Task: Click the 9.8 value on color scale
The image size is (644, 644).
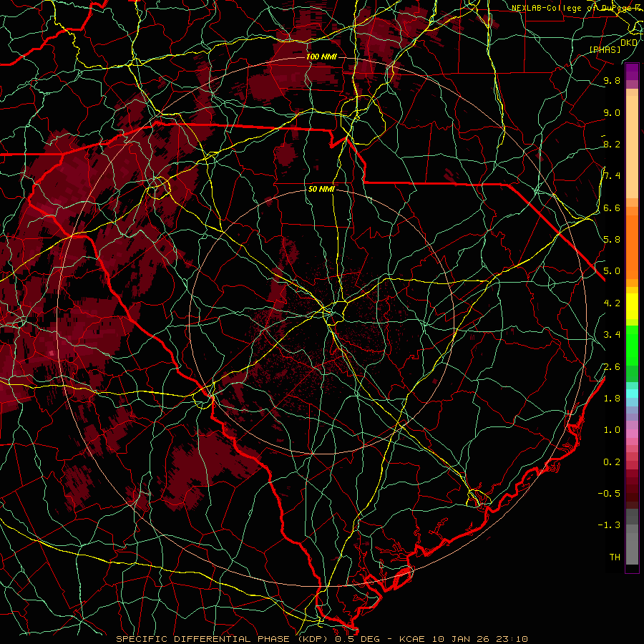Action: (612, 80)
